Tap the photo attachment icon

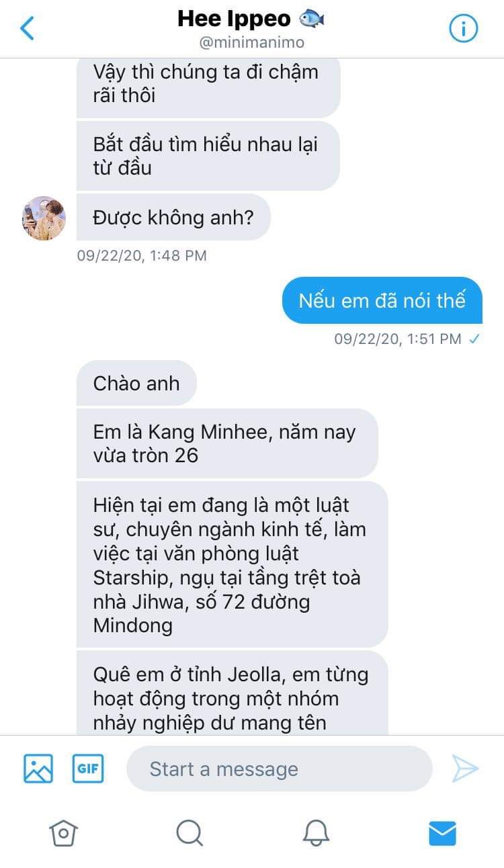click(38, 769)
